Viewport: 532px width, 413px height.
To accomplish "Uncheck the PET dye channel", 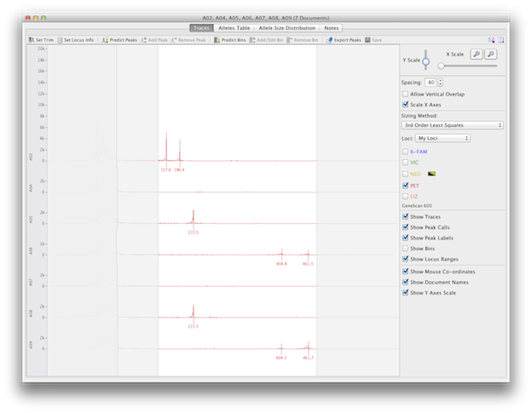I will tap(404, 184).
